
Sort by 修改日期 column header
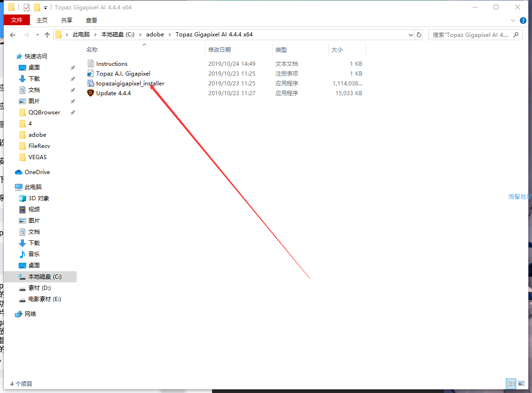220,50
